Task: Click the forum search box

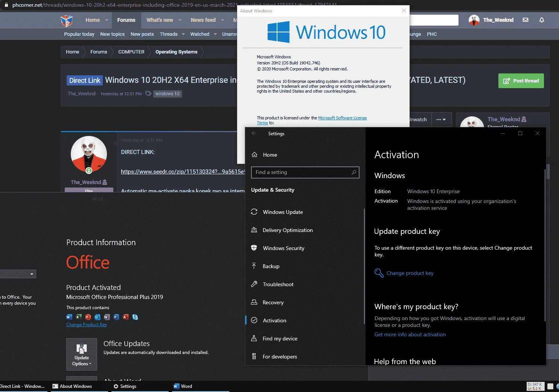Action: pos(434,20)
